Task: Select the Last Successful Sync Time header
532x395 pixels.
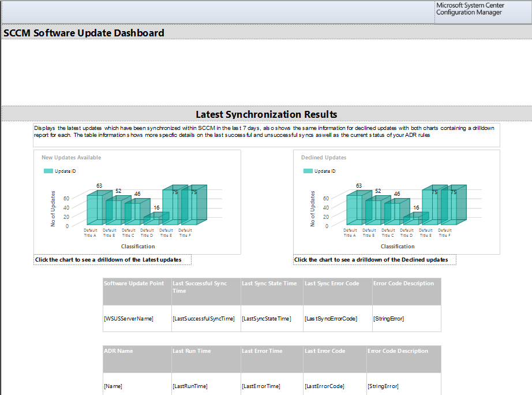Action: [x=207, y=292]
